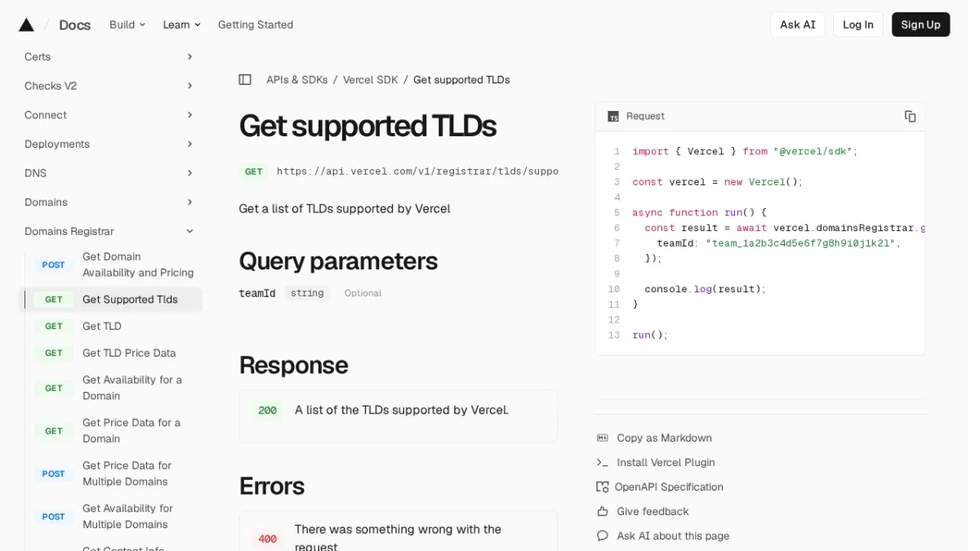This screenshot has width=980, height=551.
Task: Expand the Certs sidebar section
Action: (109, 57)
